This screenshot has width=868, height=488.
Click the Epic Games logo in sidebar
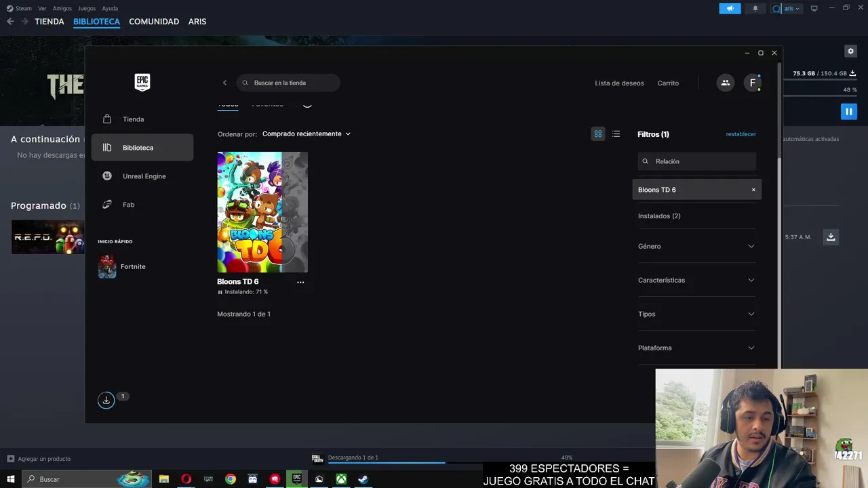(142, 82)
